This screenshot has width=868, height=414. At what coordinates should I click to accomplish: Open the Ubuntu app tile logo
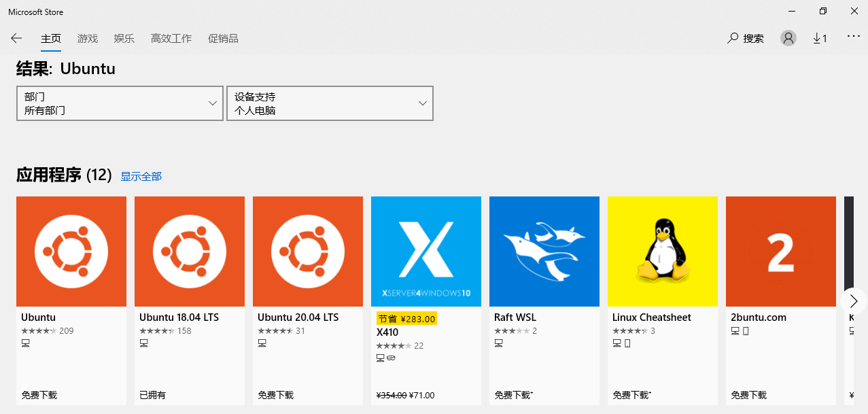71,252
